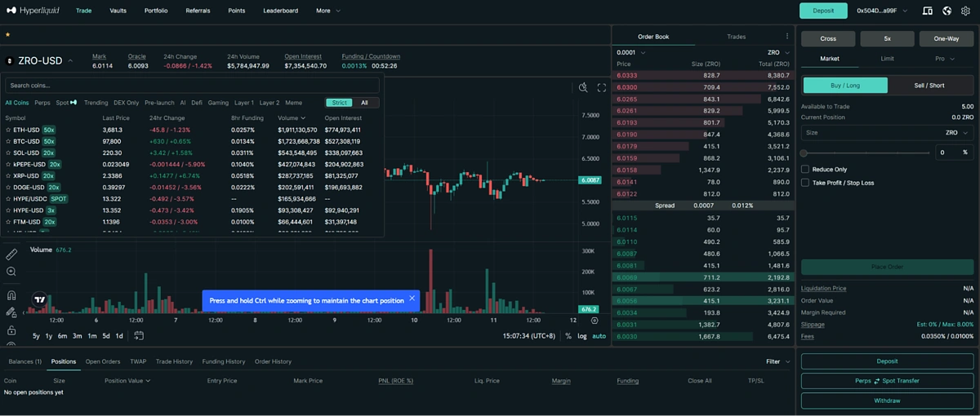Click the lock drawings pencil icon
980x416 pixels.
pyautogui.click(x=11, y=312)
